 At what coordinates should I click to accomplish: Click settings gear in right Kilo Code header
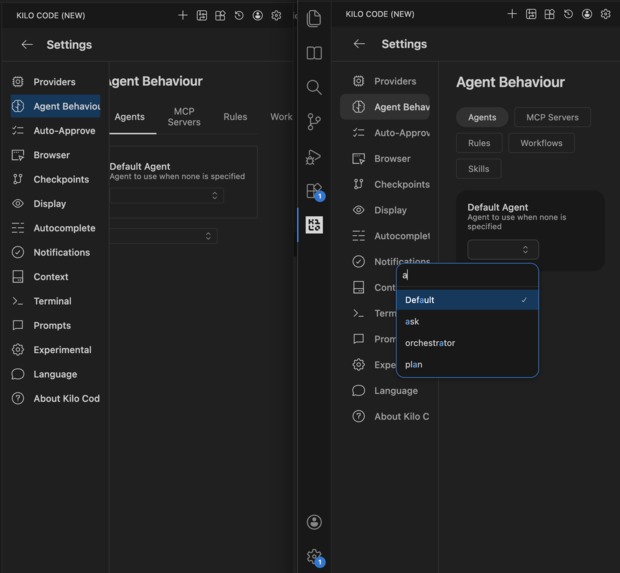[x=606, y=14]
